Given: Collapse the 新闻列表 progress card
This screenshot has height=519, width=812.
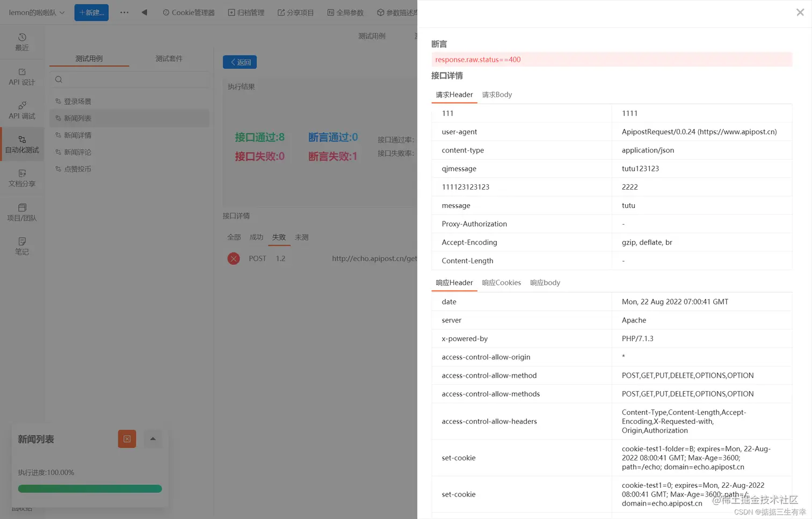Looking at the screenshot, I should pyautogui.click(x=153, y=439).
